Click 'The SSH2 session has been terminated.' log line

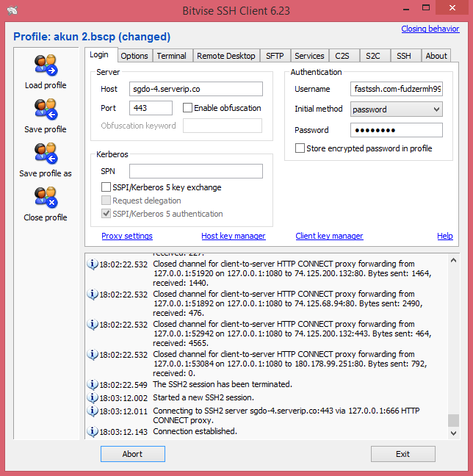[x=223, y=384]
